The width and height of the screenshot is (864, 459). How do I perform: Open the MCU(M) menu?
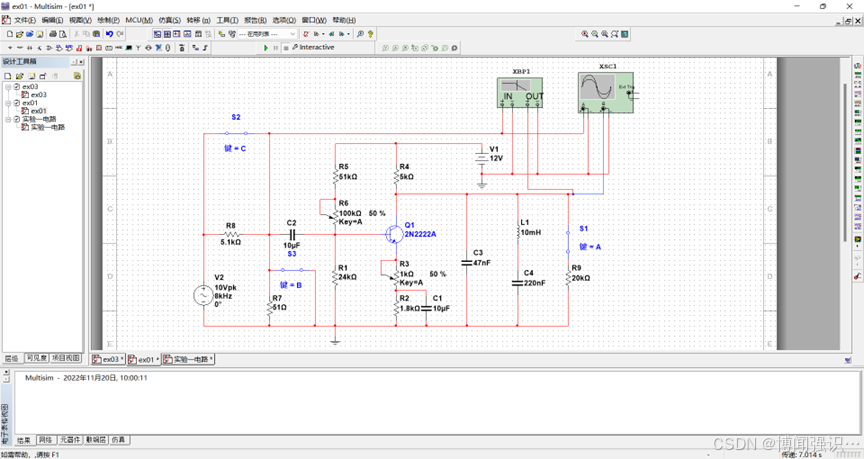point(139,20)
